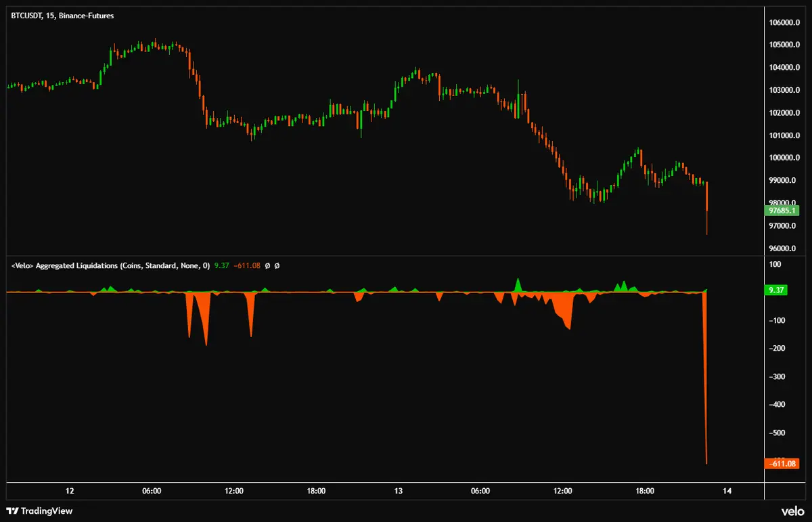Click the orange −611.08 value in legend
The image size is (812, 522).
(247, 266)
